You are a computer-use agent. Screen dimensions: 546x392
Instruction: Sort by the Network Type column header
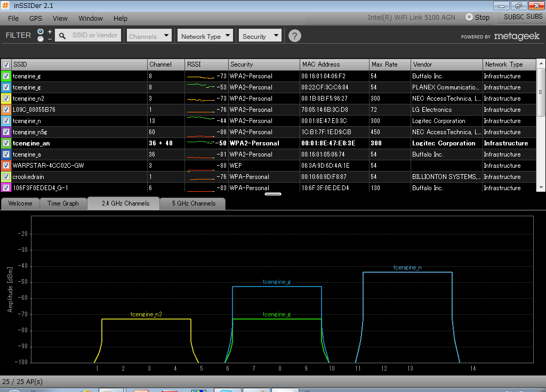(x=509, y=64)
